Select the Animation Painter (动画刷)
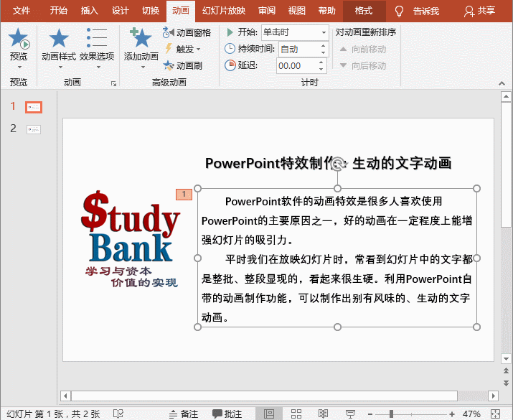Viewport: 513px width, 420px height. point(182,65)
